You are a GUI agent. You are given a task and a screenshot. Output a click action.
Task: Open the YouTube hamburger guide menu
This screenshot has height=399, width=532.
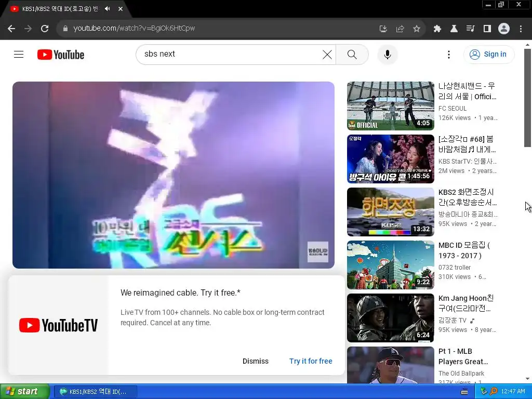pyautogui.click(x=19, y=54)
